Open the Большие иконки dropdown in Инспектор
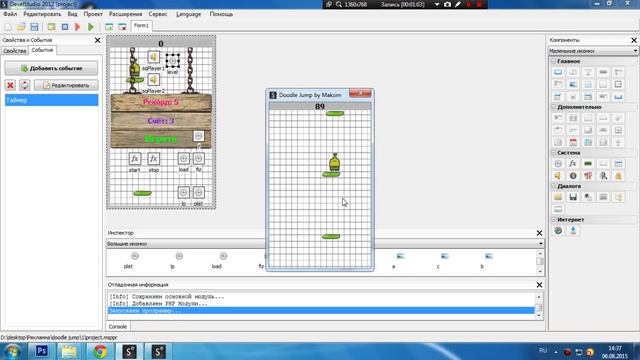The height and width of the screenshot is (360, 640). click(325, 244)
